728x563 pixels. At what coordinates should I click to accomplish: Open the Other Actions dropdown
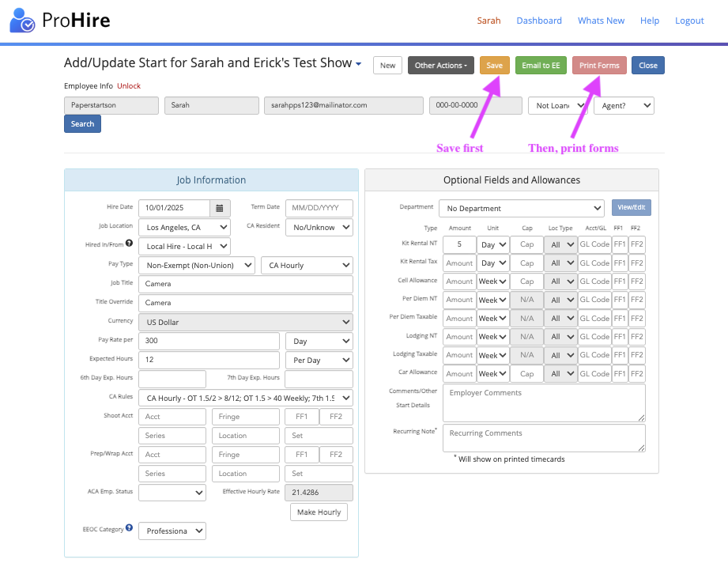(x=440, y=66)
